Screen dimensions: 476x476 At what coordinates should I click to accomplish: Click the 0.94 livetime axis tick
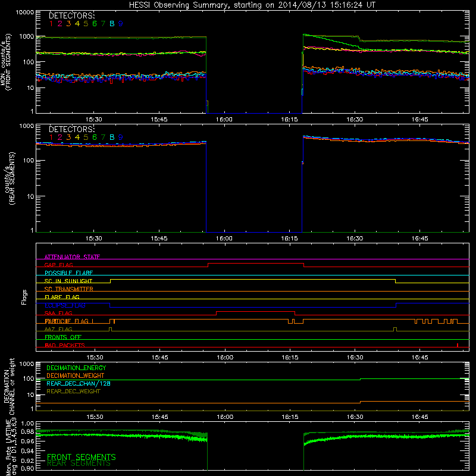click(27, 450)
